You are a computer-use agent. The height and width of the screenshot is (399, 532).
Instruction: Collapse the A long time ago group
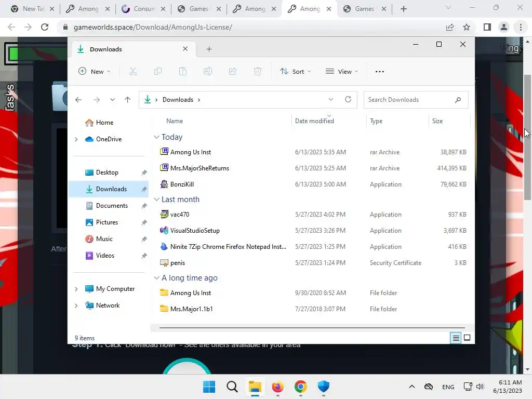156,278
